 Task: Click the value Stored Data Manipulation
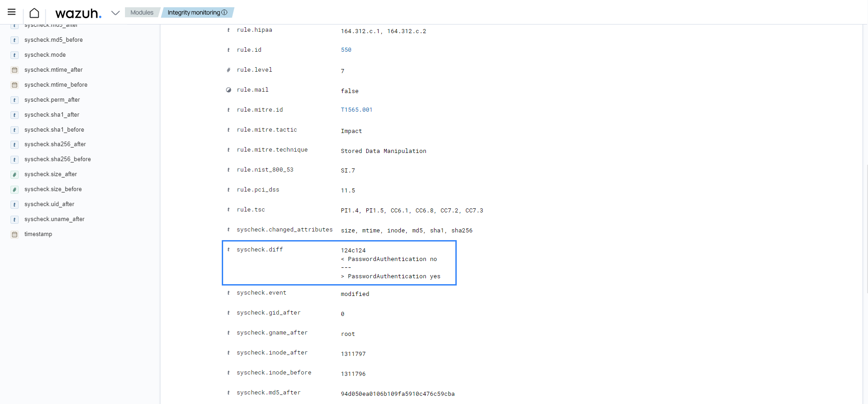384,151
